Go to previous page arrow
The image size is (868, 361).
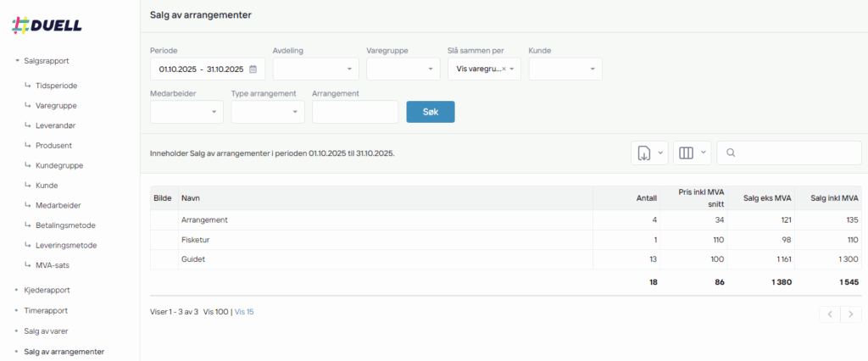tap(830, 314)
